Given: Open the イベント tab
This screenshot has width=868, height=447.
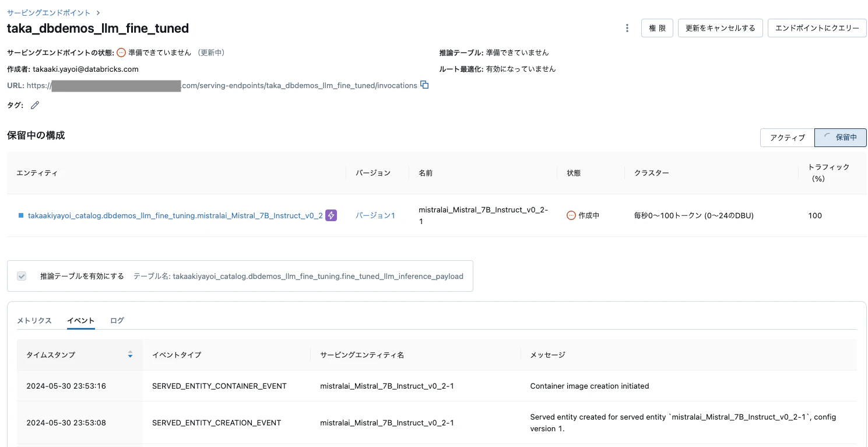Looking at the screenshot, I should 80,320.
